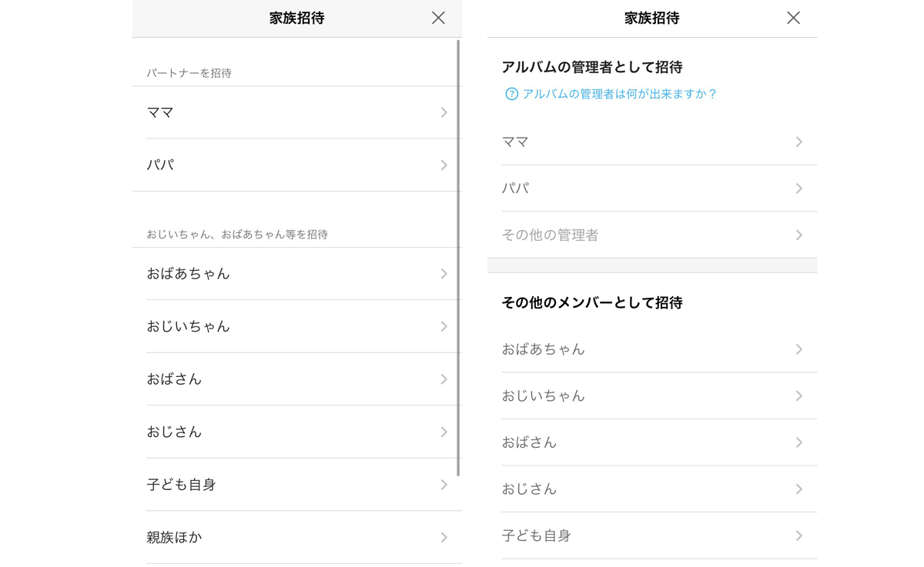Viewport: 924px width, 567px height.
Task: Click chevron for 子ども自身 below おじいちゃん、おばあちゃん等を招待
Action: 444,485
